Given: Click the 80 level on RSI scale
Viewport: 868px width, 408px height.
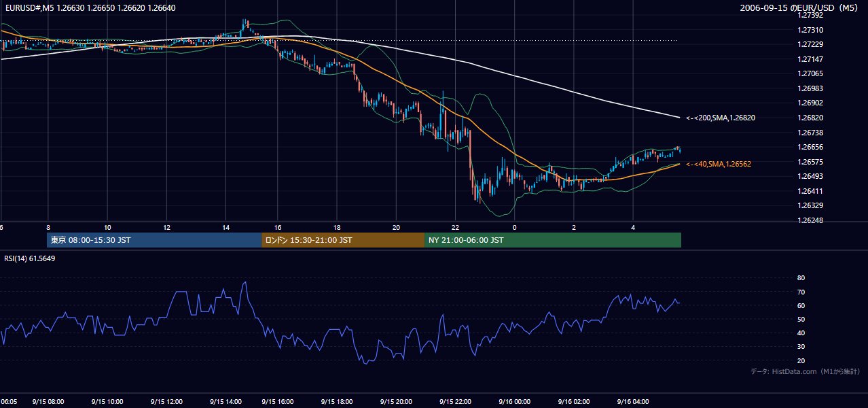Looking at the screenshot, I should [801, 278].
